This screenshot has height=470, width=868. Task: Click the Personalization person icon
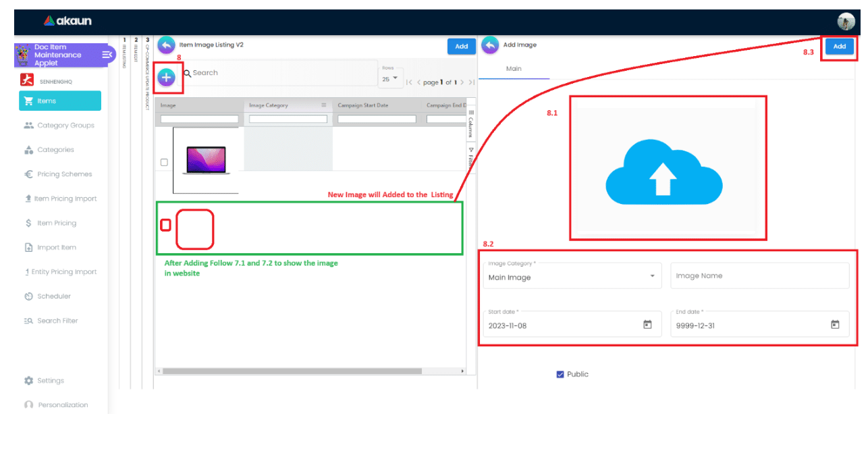pos(28,405)
